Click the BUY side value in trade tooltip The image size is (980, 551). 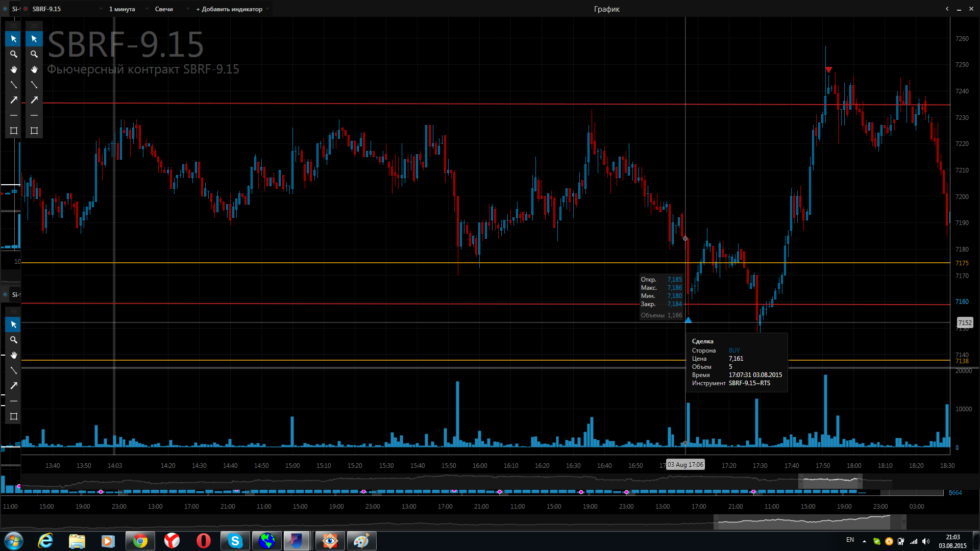coord(734,350)
